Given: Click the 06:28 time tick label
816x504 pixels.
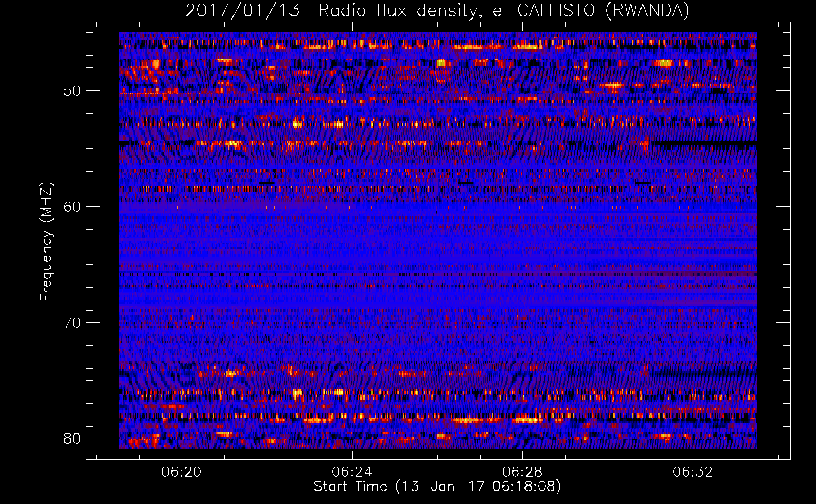Looking at the screenshot, I should (522, 472).
